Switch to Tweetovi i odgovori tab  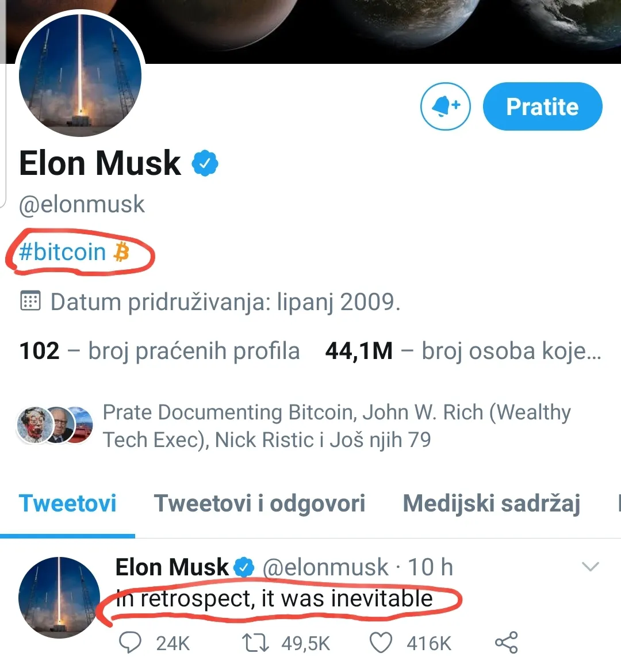pyautogui.click(x=259, y=503)
